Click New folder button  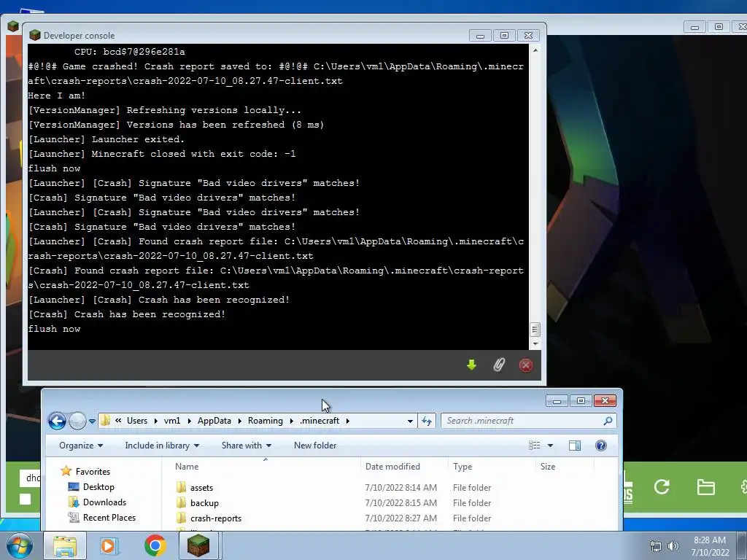pyautogui.click(x=315, y=446)
